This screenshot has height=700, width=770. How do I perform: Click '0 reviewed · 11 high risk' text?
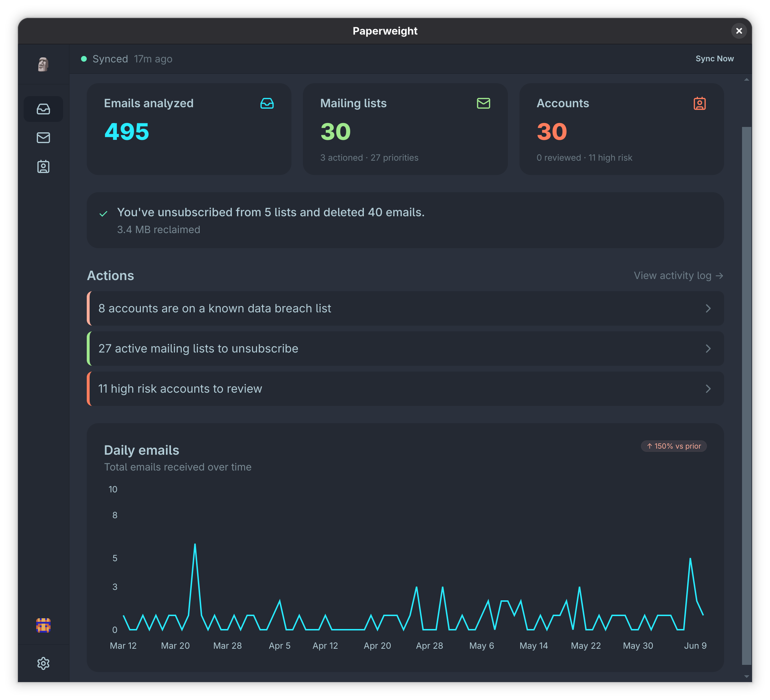click(584, 157)
